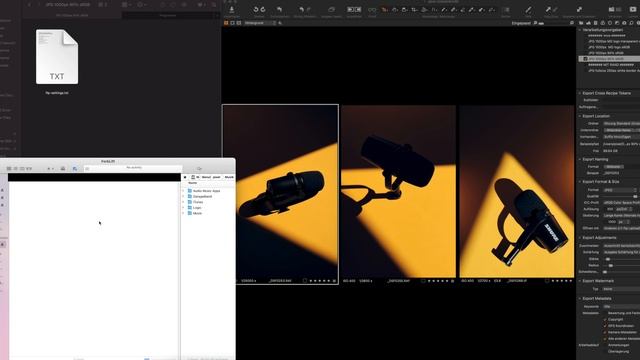Rotate image left in Capture One toolbar
This screenshot has height=360, width=640.
(256, 9)
